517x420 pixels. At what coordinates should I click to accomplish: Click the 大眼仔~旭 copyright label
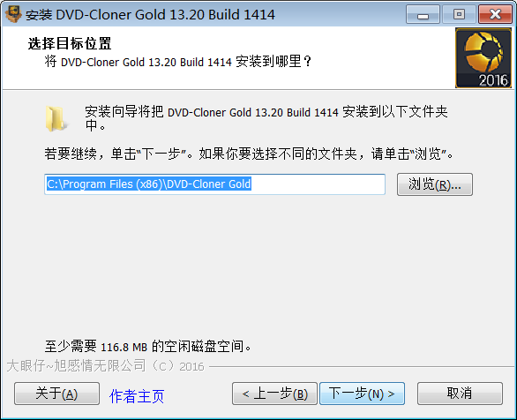pos(106,366)
